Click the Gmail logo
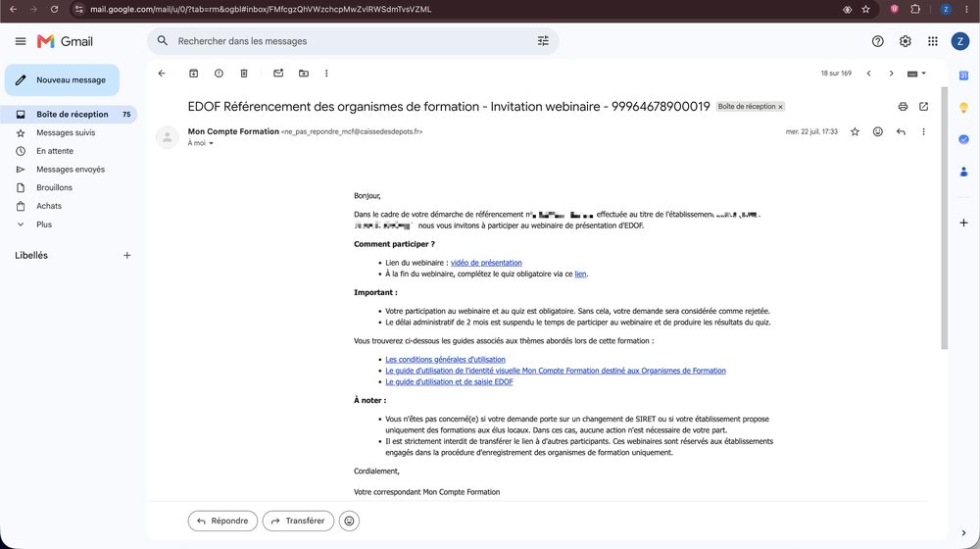Screen dimensions: 980x549 tap(65, 41)
